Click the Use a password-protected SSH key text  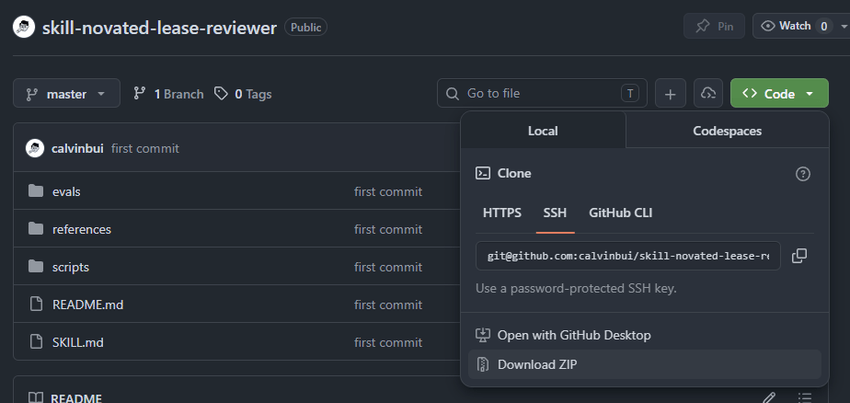pyautogui.click(x=576, y=289)
